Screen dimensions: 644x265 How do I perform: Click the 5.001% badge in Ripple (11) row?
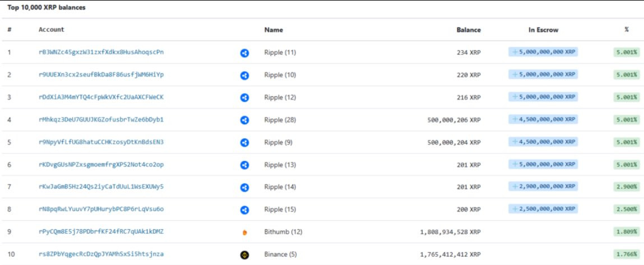[626, 52]
